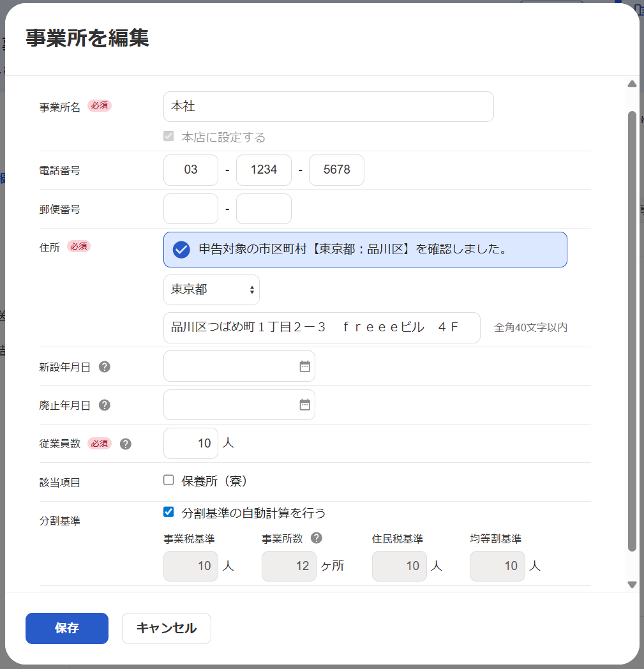Click scrollbar up arrow
The height and width of the screenshot is (669, 644).
(632, 84)
